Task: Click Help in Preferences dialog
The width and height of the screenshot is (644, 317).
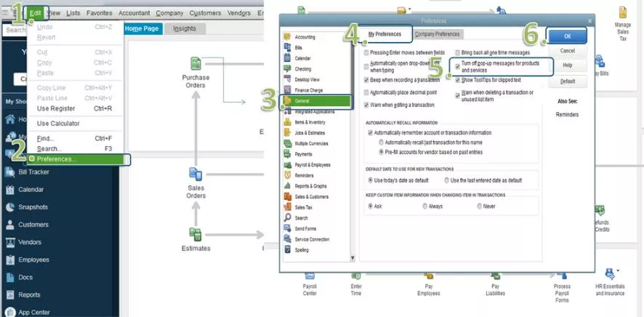Action: (x=567, y=65)
